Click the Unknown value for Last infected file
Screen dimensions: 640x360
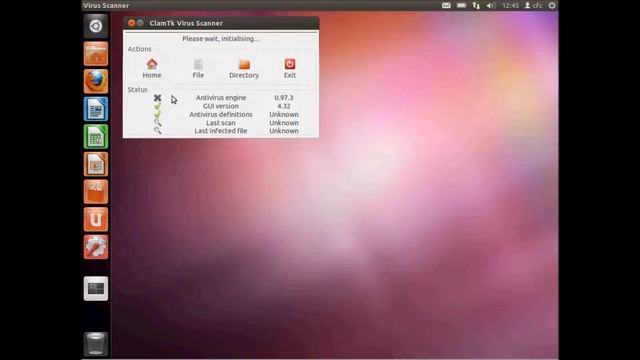click(284, 131)
